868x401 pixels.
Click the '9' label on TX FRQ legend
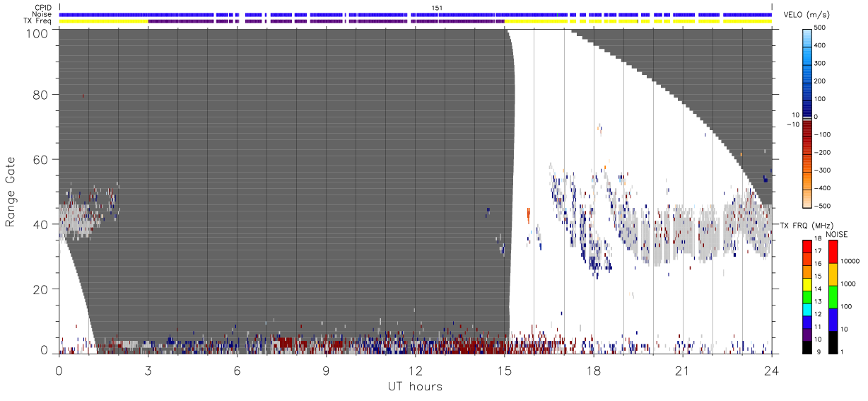tap(820, 352)
